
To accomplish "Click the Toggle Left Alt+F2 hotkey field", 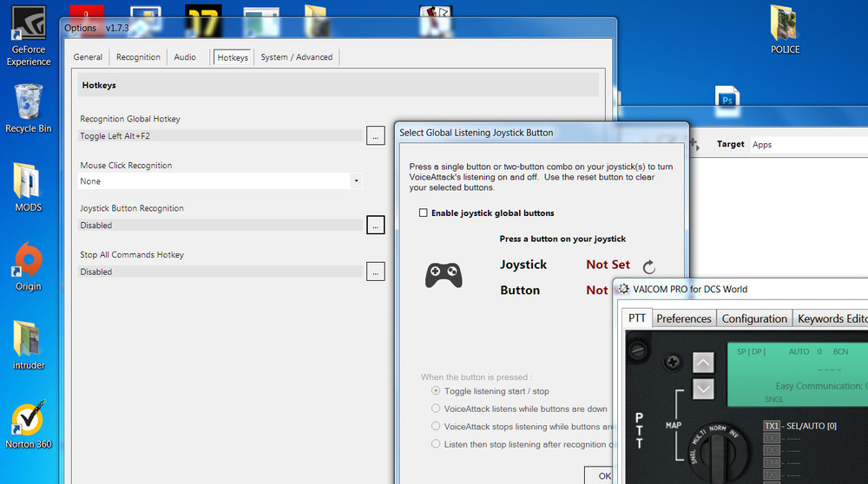I will pyautogui.click(x=220, y=136).
